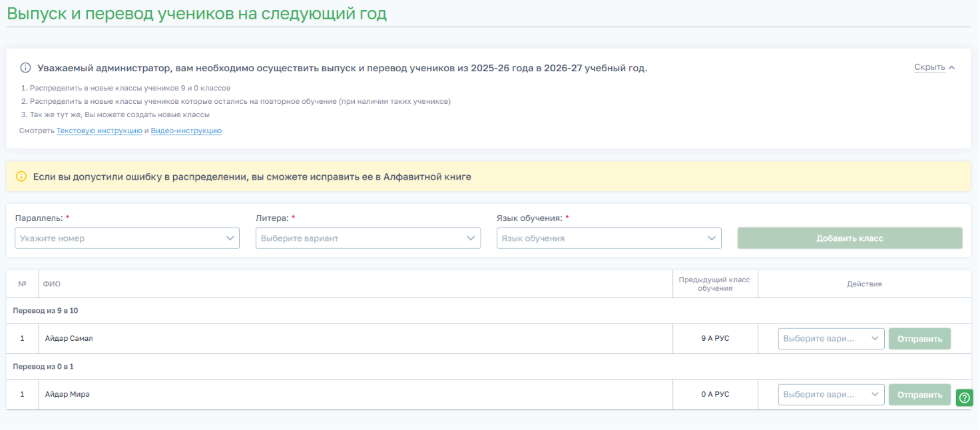Click the Перевод из 9 в 10 row

(x=489, y=311)
